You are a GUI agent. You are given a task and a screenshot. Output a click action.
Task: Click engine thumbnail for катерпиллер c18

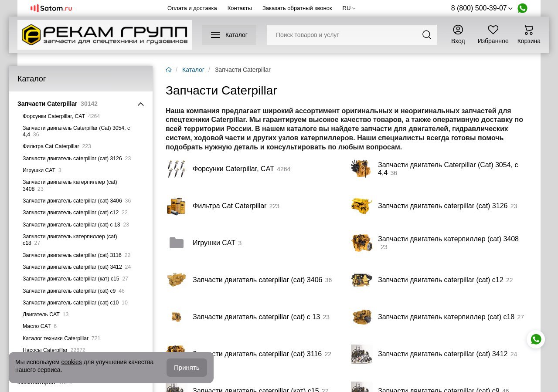click(x=361, y=317)
